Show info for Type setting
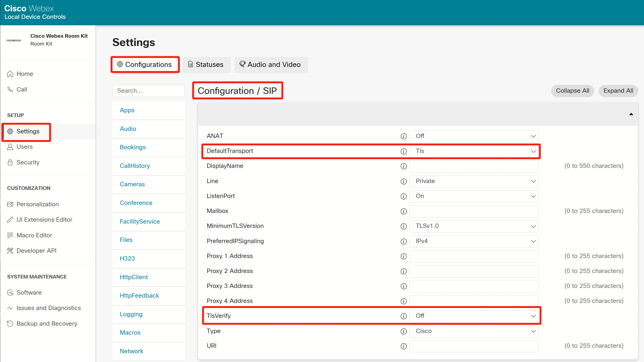Screen dimensions: 644x362 404,331
